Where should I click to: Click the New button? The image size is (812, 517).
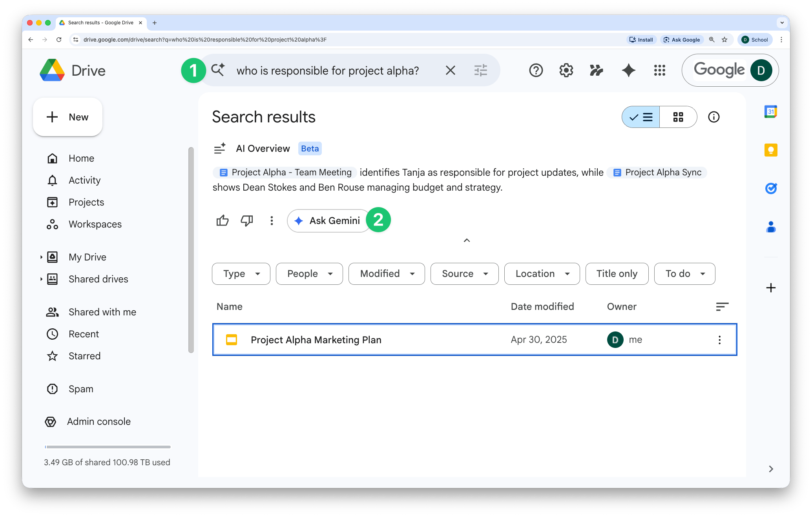(x=68, y=117)
